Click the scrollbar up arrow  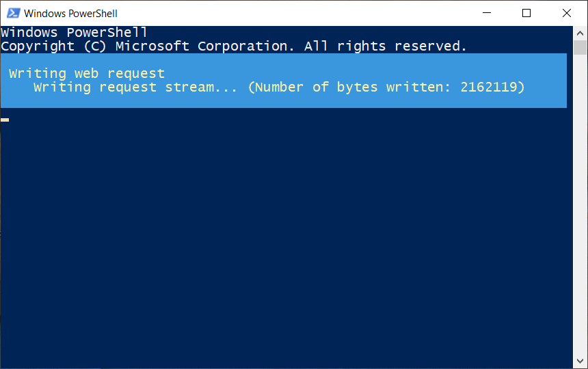pos(580,33)
